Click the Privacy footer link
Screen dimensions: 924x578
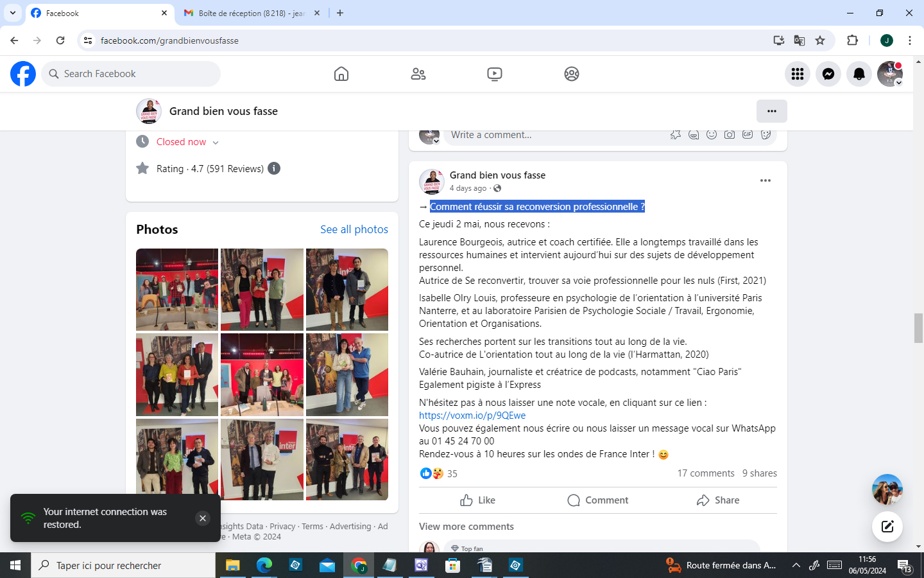pos(282,527)
